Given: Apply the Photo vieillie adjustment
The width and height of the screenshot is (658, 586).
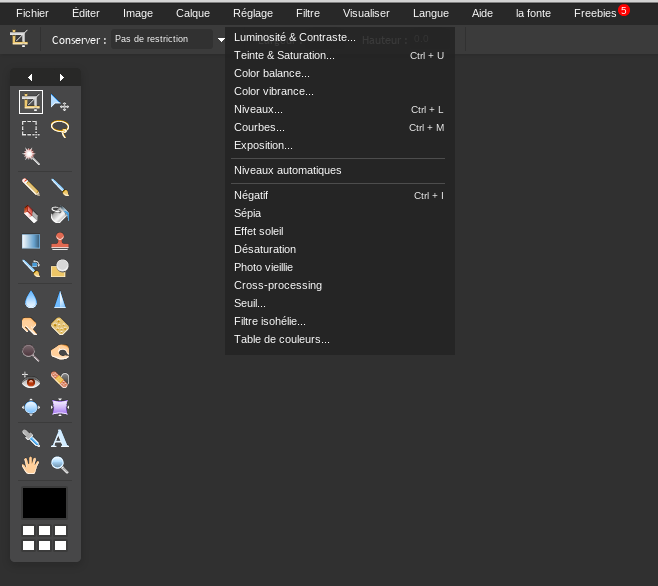Looking at the screenshot, I should [x=339, y=268].
